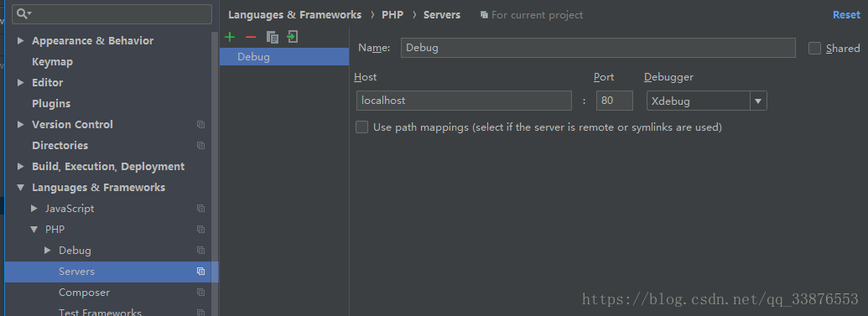Click project icon next to Directories

pos(201,146)
